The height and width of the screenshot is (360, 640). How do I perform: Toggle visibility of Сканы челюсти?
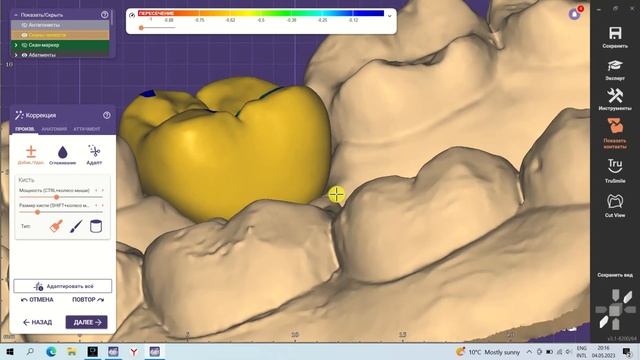[24, 35]
